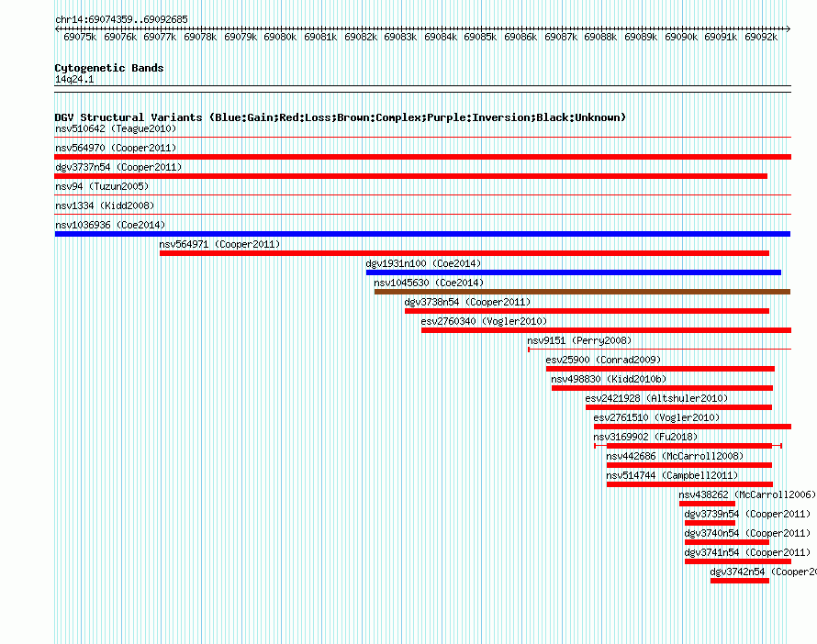Image resolution: width=817 pixels, height=644 pixels.
Task: Click the thick red bar of nsv3169902
Action: (689, 446)
